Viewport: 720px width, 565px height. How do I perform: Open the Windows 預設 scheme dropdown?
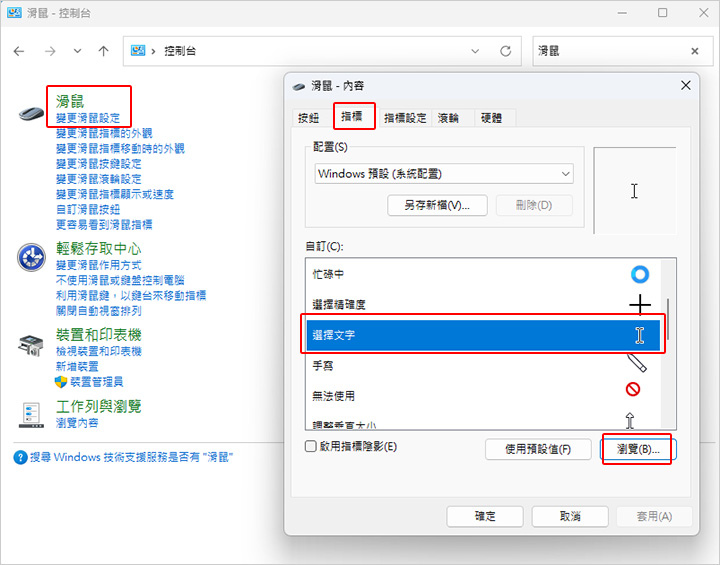coord(444,174)
